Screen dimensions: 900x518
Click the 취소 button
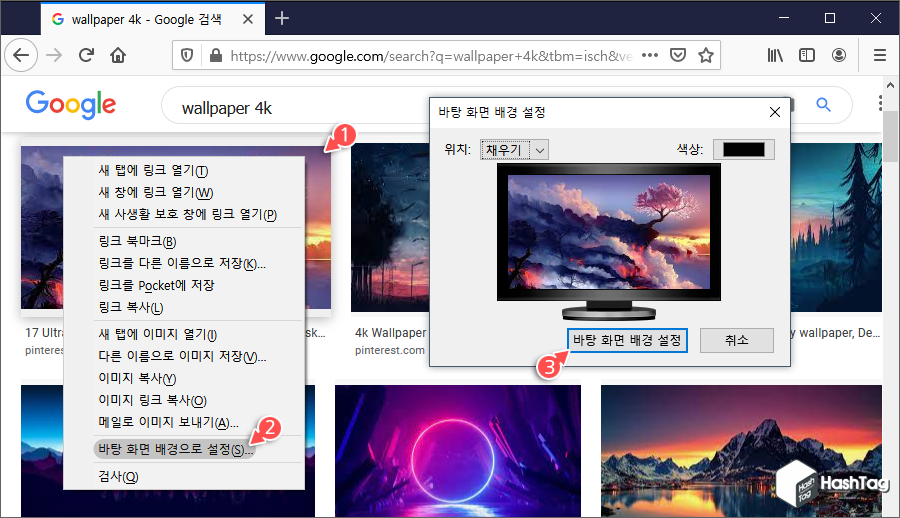pos(736,341)
